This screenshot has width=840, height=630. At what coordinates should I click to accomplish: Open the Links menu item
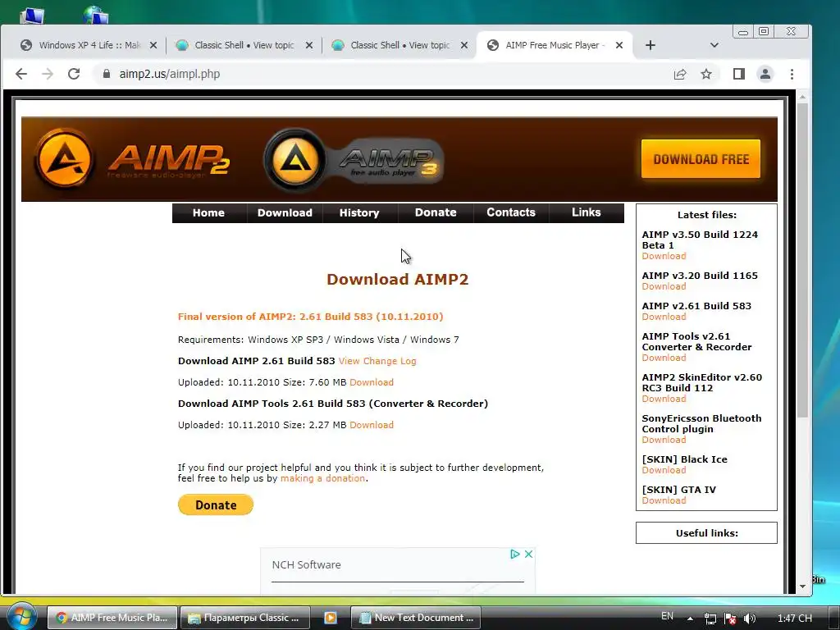pos(586,212)
